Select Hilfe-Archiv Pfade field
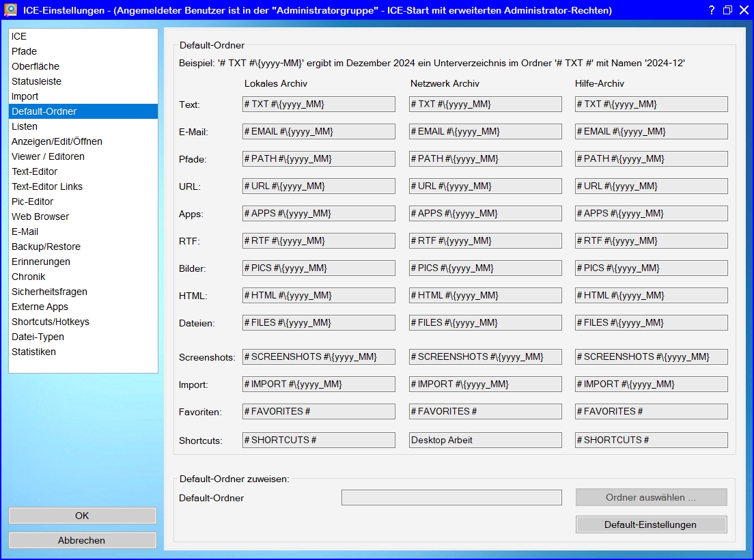Screen dimensions: 754x560 (x=651, y=159)
